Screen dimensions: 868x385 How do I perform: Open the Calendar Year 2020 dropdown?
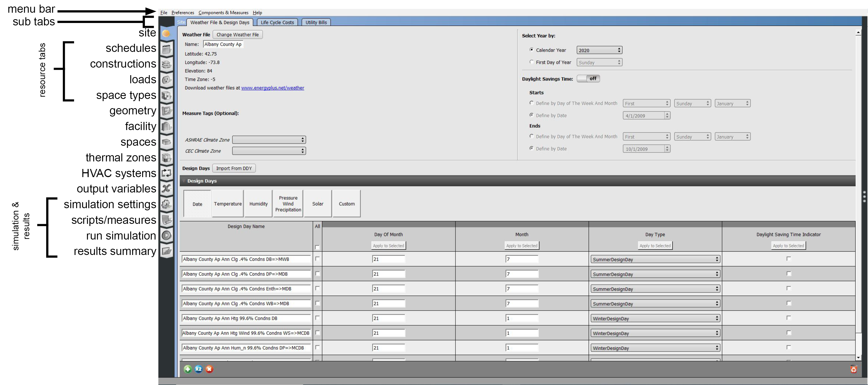click(x=599, y=50)
